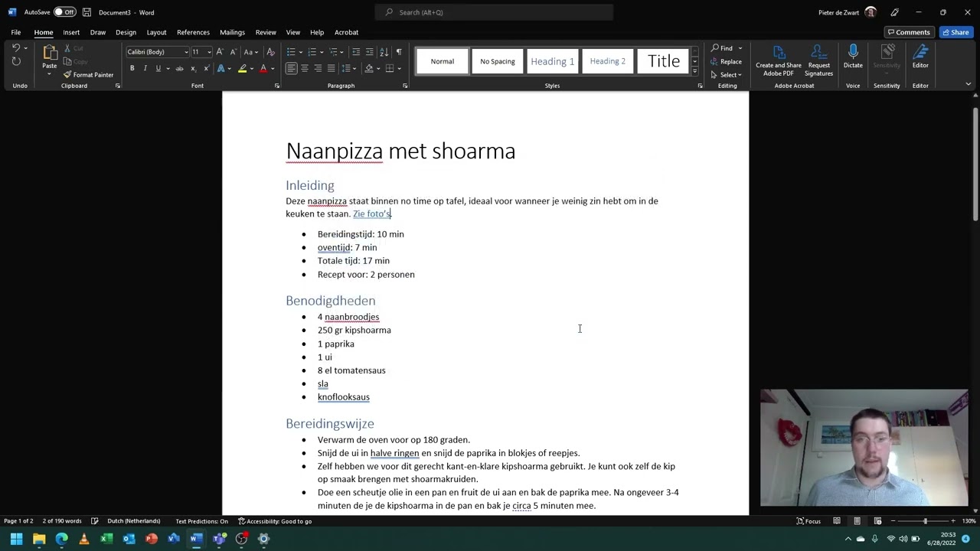Image resolution: width=980 pixels, height=551 pixels.
Task: Click the search box in the title bar
Action: pyautogui.click(x=494, y=12)
